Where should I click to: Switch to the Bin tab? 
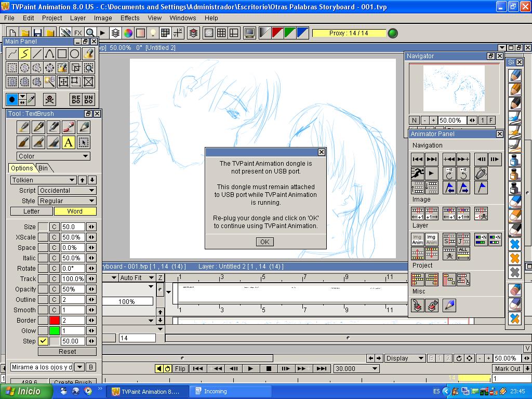[x=43, y=168]
